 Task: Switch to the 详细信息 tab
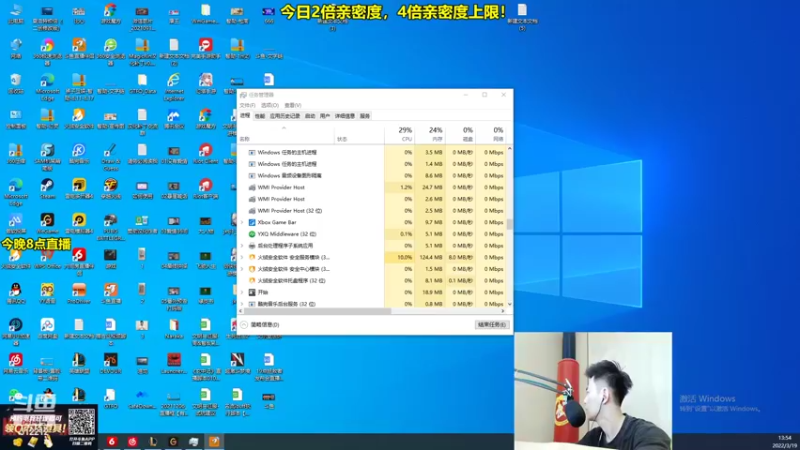345,116
